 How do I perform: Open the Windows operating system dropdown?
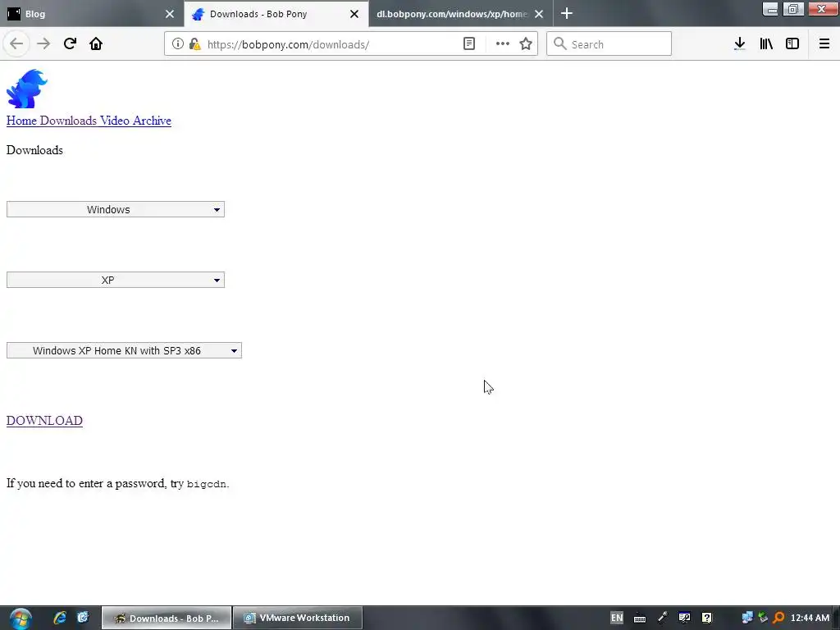coord(115,209)
